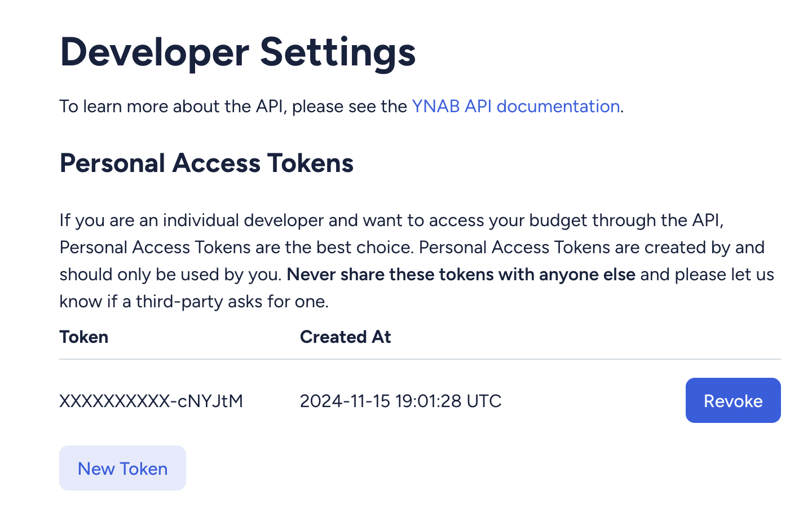
Task: Click the UTC timezone label
Action: coord(484,401)
